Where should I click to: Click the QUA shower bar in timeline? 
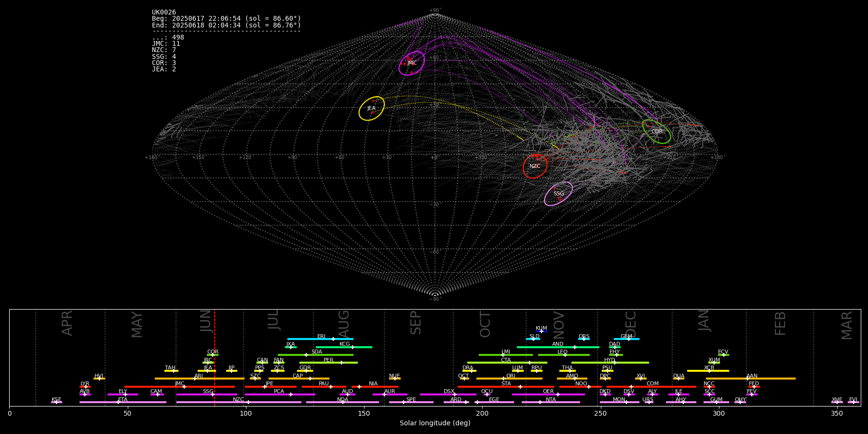tap(678, 379)
